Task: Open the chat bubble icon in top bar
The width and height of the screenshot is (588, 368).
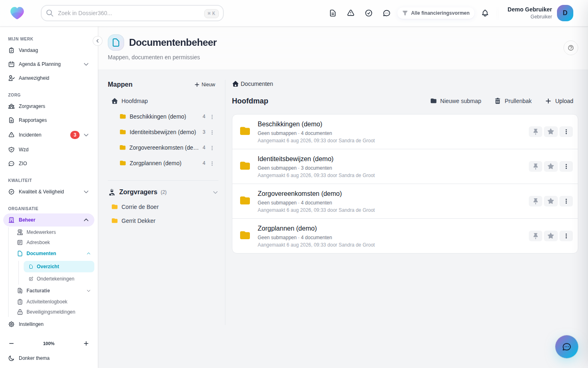Action: (387, 13)
